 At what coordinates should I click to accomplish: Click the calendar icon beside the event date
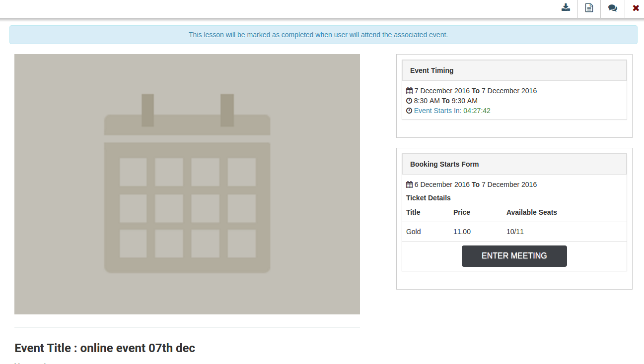(x=409, y=91)
